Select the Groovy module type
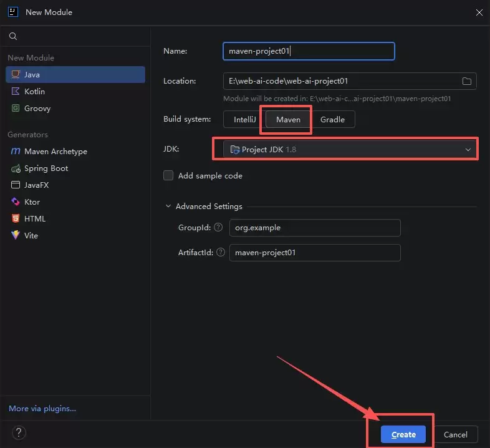 [75, 108]
